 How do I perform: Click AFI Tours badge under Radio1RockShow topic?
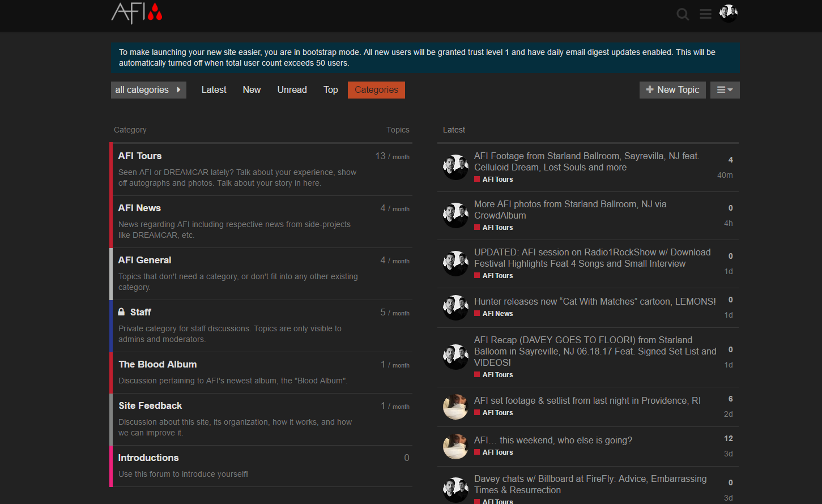coord(493,275)
